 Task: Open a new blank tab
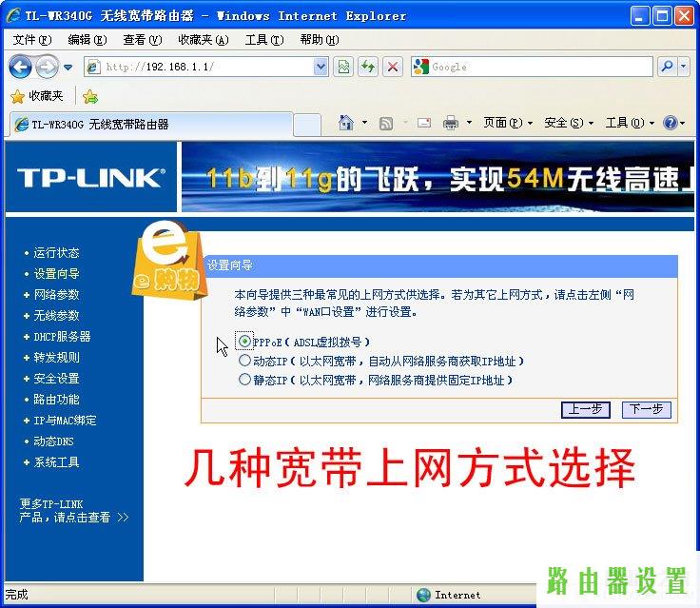(x=307, y=125)
